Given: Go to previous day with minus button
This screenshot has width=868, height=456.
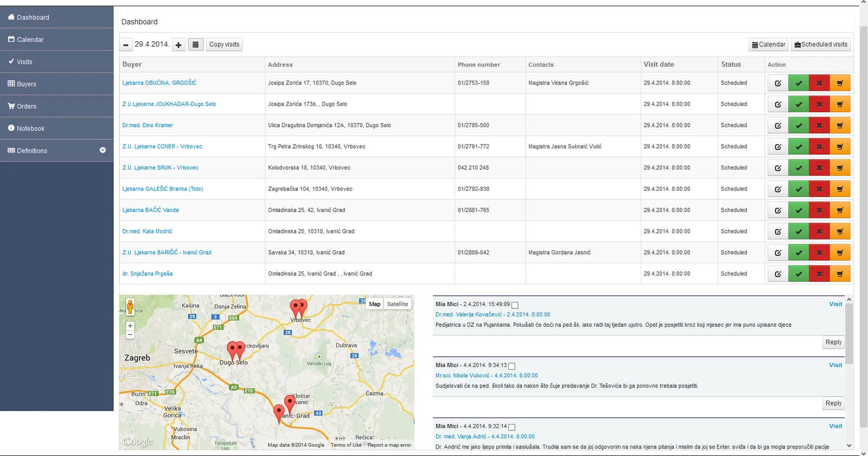Looking at the screenshot, I should coord(126,45).
